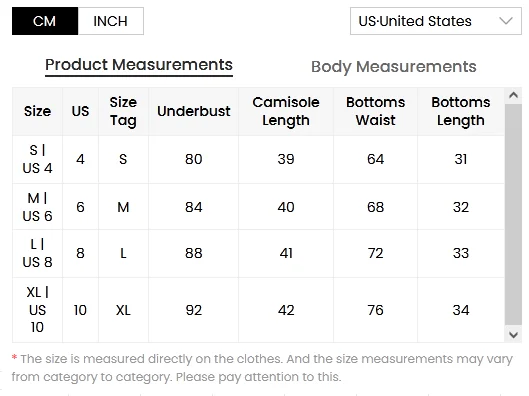Click the Bottoms Length column header
The height and width of the screenshot is (396, 529).
click(x=461, y=111)
